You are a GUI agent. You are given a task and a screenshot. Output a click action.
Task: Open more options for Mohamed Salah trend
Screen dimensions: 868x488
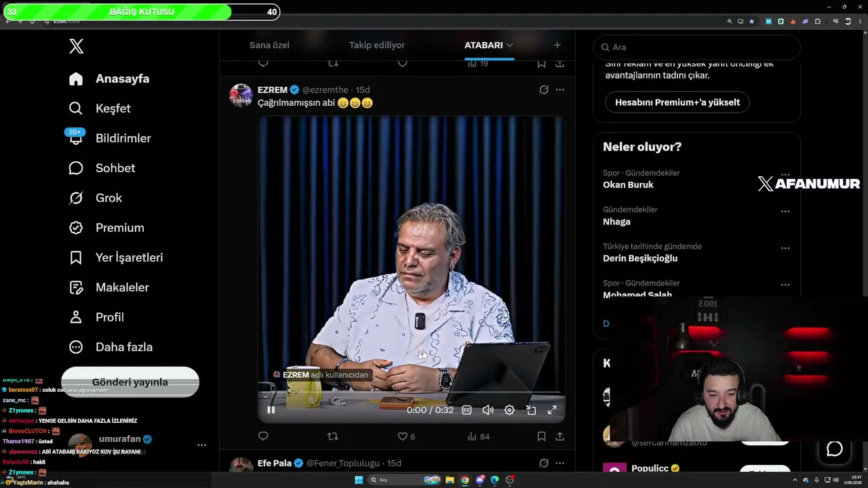pyautogui.click(x=785, y=285)
